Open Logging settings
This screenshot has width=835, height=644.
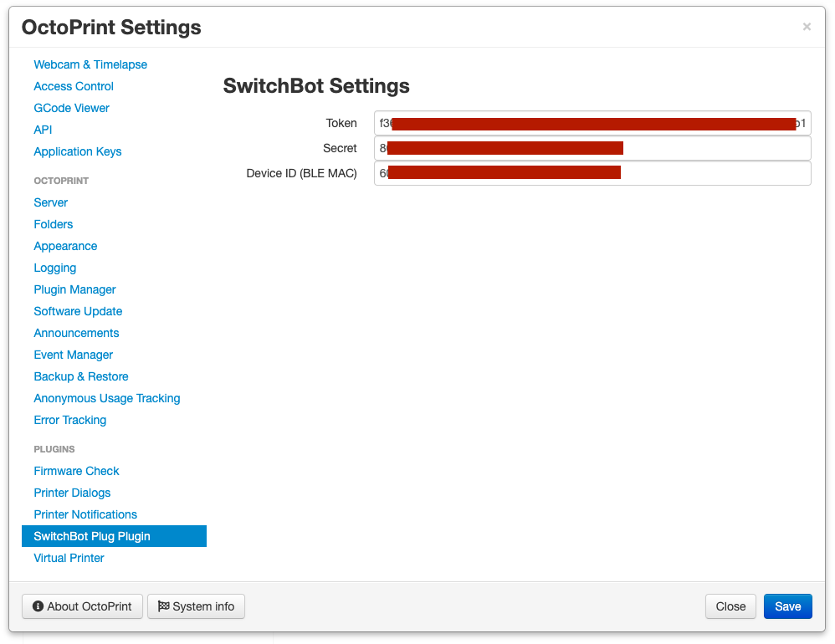click(55, 268)
